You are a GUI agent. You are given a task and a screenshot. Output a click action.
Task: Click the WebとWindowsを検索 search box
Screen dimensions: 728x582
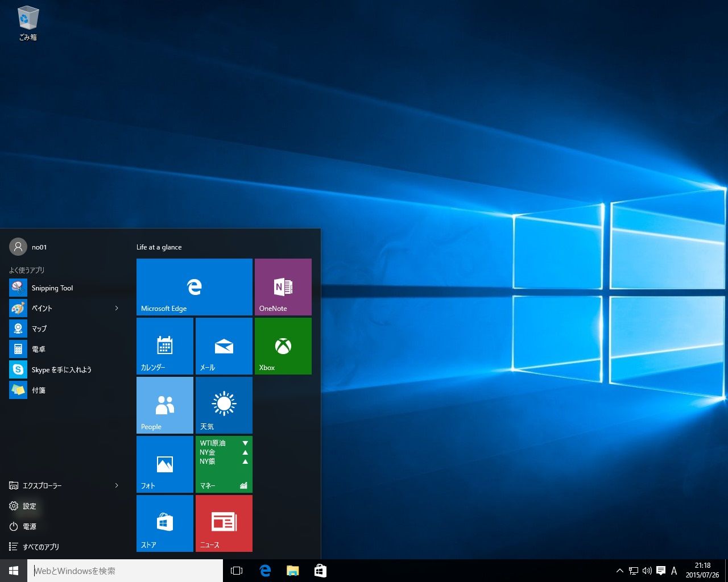125,571
